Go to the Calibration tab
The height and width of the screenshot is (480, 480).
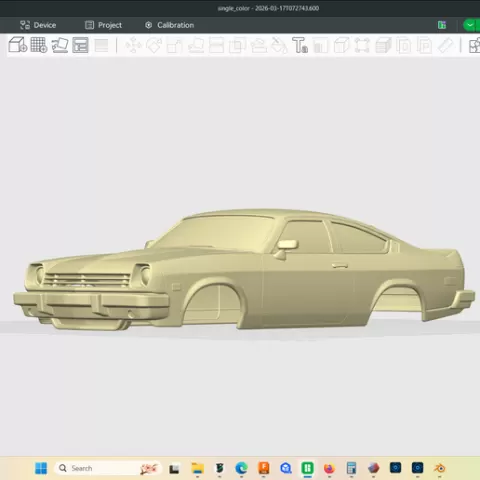click(x=169, y=25)
